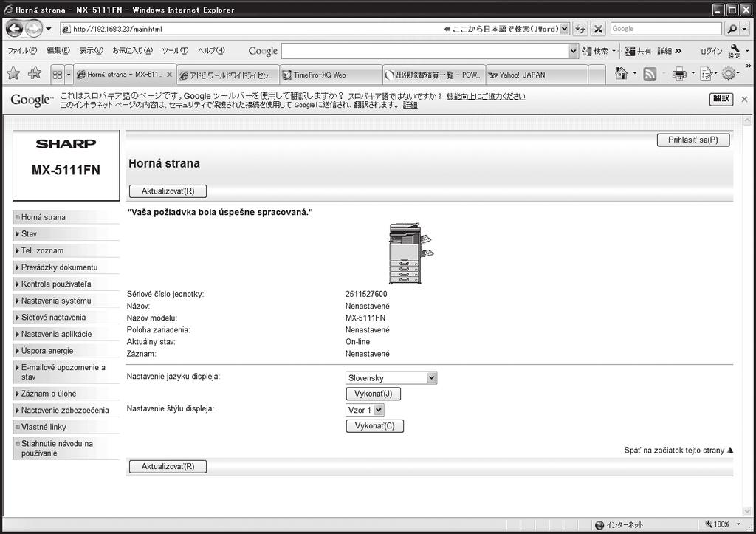Click the Prihlásiť sa(P) login button
Image resolution: width=756 pixels, height=534 pixels.
pyautogui.click(x=693, y=140)
